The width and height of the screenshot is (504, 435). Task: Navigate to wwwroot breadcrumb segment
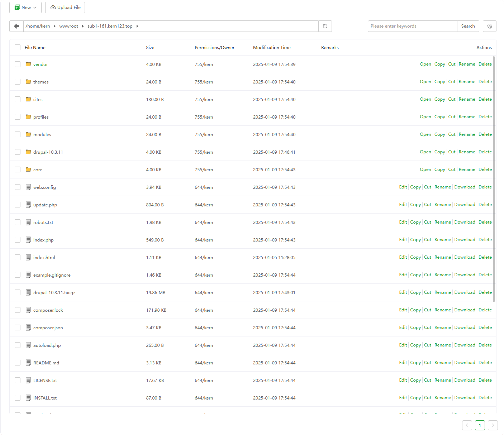(69, 26)
